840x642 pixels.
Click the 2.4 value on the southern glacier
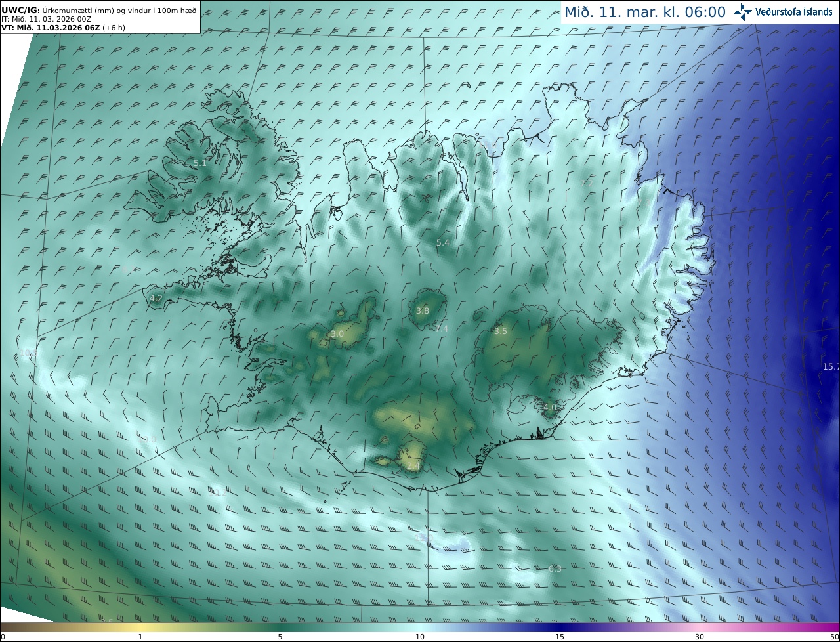[413, 465]
